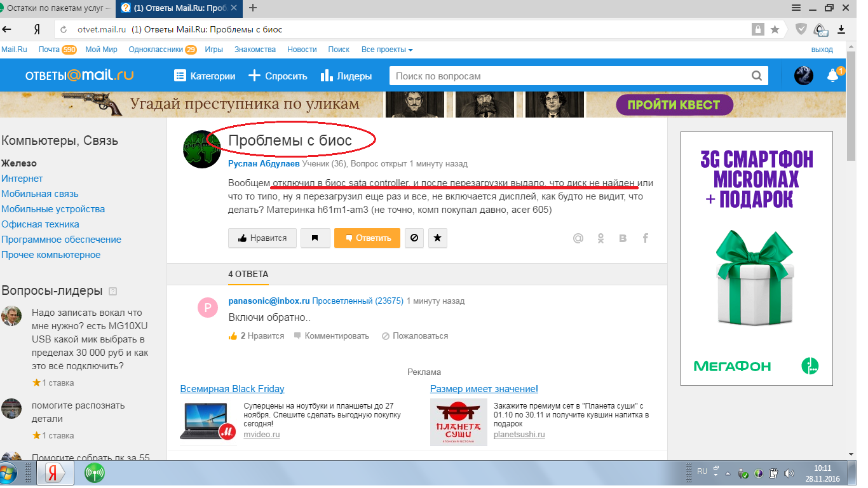This screenshot has width=868, height=488.
Task: Click the star icon below question
Action: point(437,238)
